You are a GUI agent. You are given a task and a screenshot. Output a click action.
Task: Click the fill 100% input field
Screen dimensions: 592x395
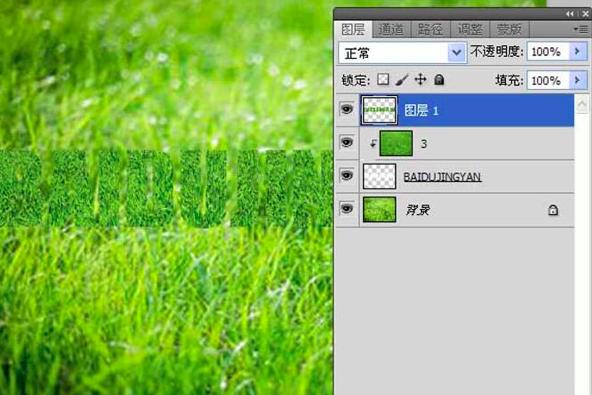coord(548,80)
